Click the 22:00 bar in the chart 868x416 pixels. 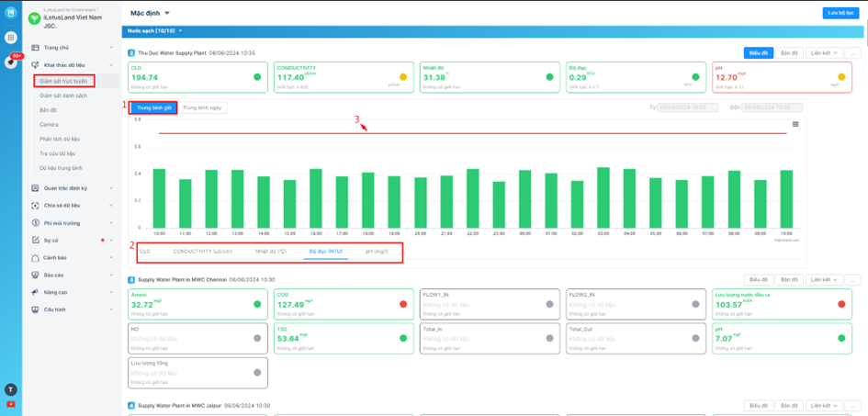coord(473,199)
